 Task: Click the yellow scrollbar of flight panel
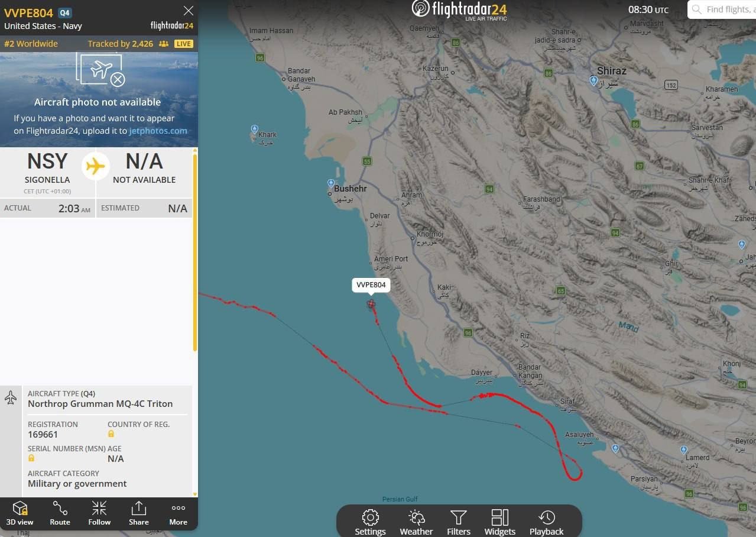194,251
